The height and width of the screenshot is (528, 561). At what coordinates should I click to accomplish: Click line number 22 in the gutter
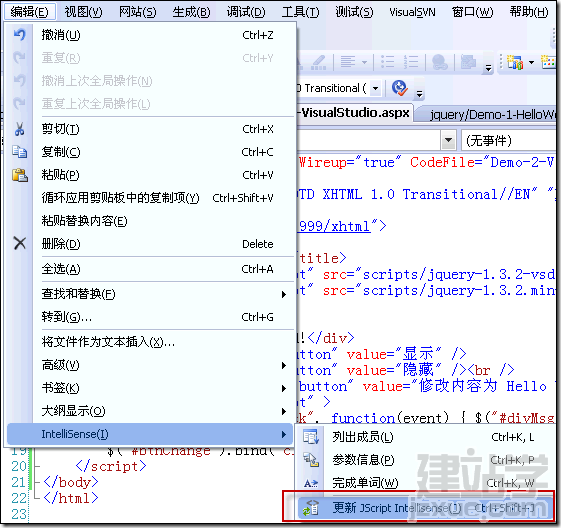point(19,498)
